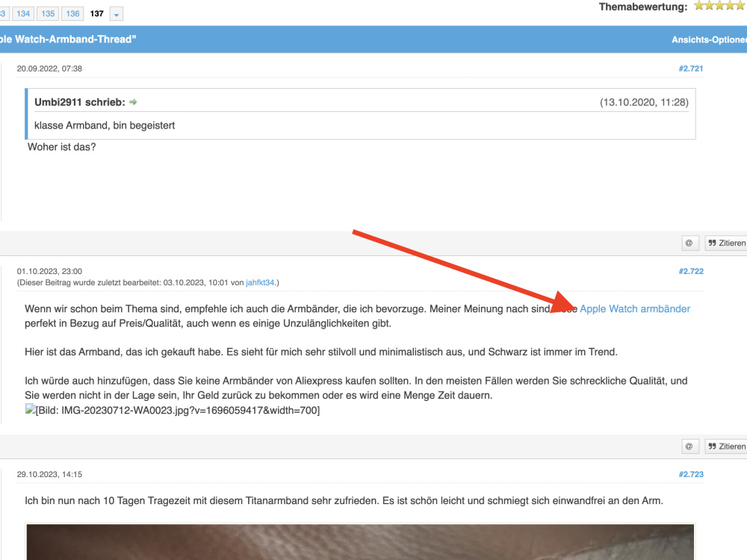Click the date 20.09.2022, 07:38
This screenshot has width=747, height=560.
(x=49, y=69)
